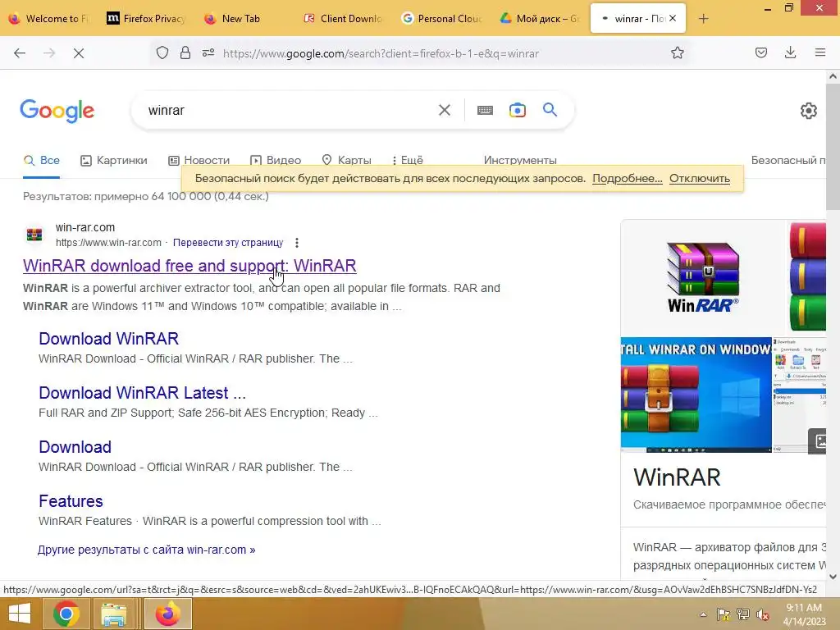Viewport: 840px width, 630px height.
Task: Open the WinRAR logo image thumbnail
Action: (702, 277)
